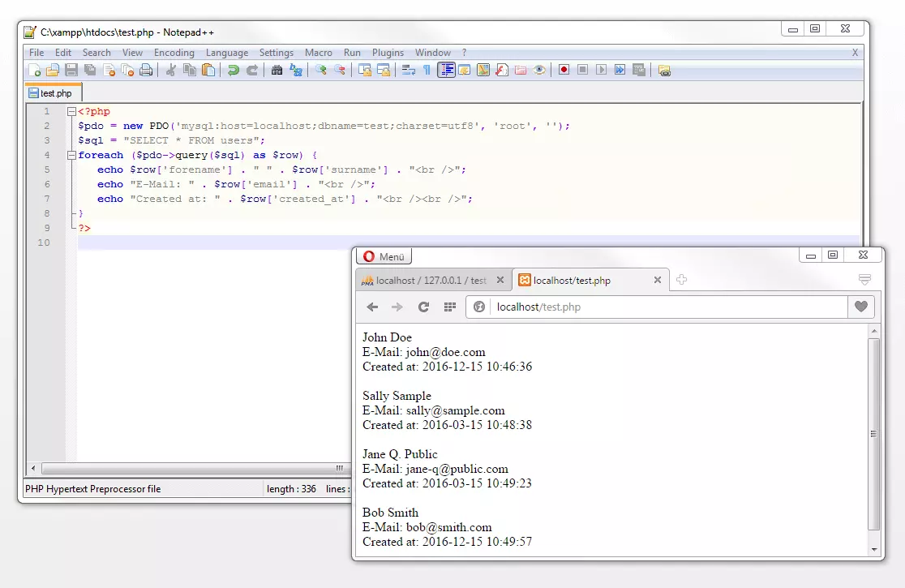905x588 pixels.
Task: Open the Find dialog via binoculars icon
Action: (277, 70)
